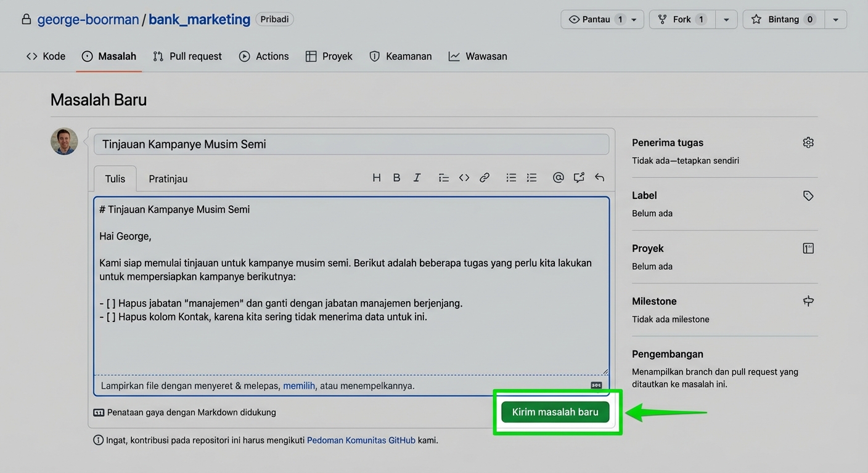This screenshot has height=473, width=868.
Task: Reference an issue or pull request icon
Action: pyautogui.click(x=579, y=177)
